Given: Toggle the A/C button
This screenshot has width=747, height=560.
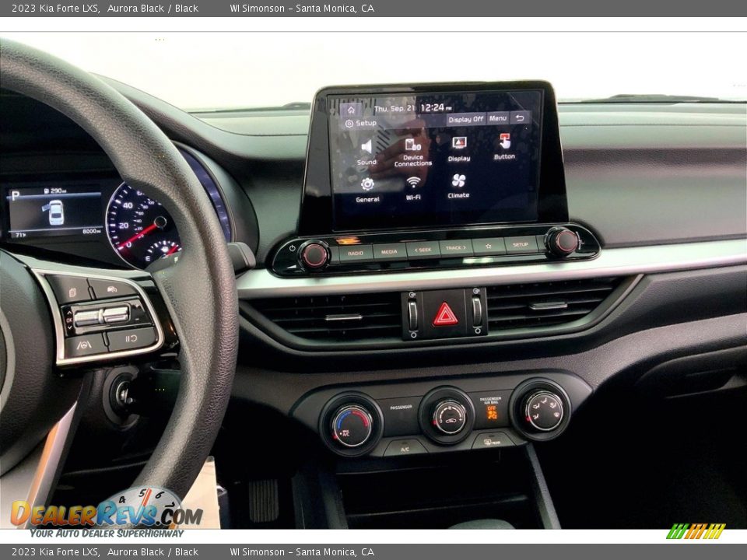Looking at the screenshot, I should tap(405, 449).
